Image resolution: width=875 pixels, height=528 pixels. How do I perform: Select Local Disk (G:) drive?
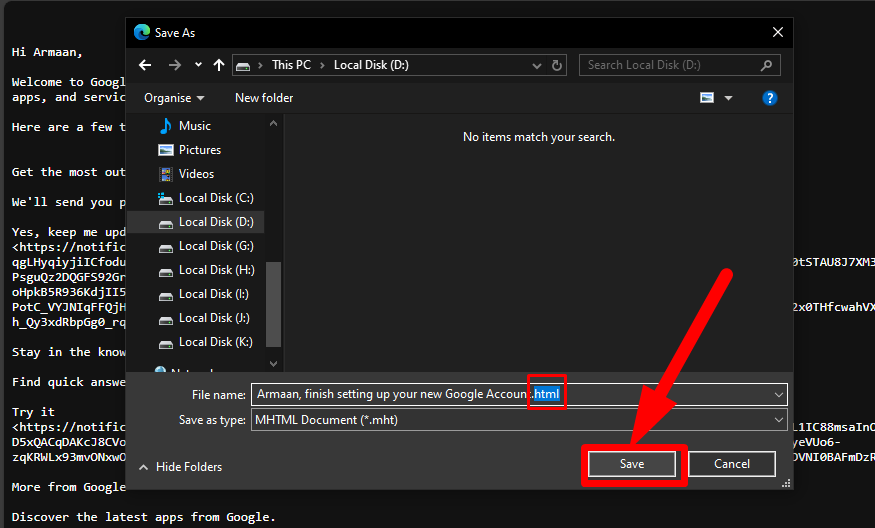[215, 246]
